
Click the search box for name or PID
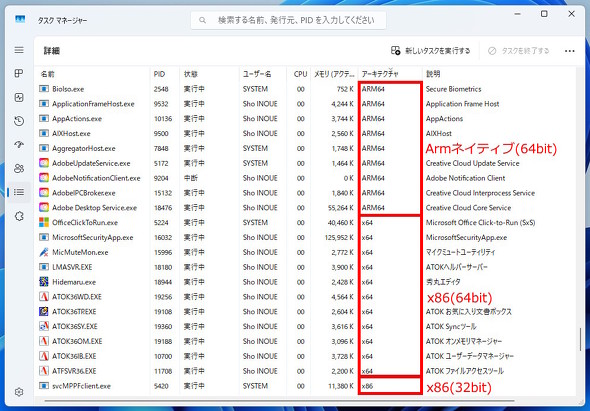coord(288,20)
